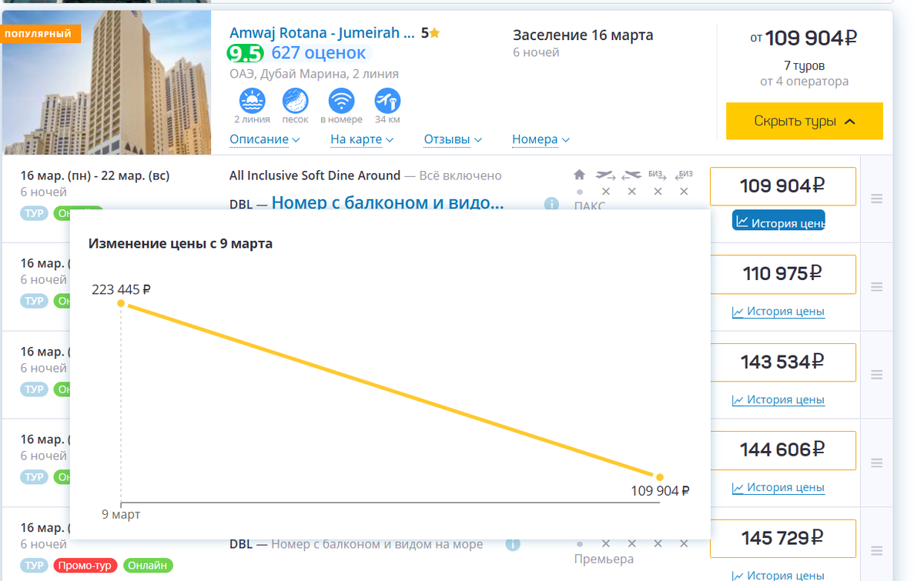Click the Промо-тур tag in last row
The image size is (924, 581).
pyautogui.click(x=85, y=566)
